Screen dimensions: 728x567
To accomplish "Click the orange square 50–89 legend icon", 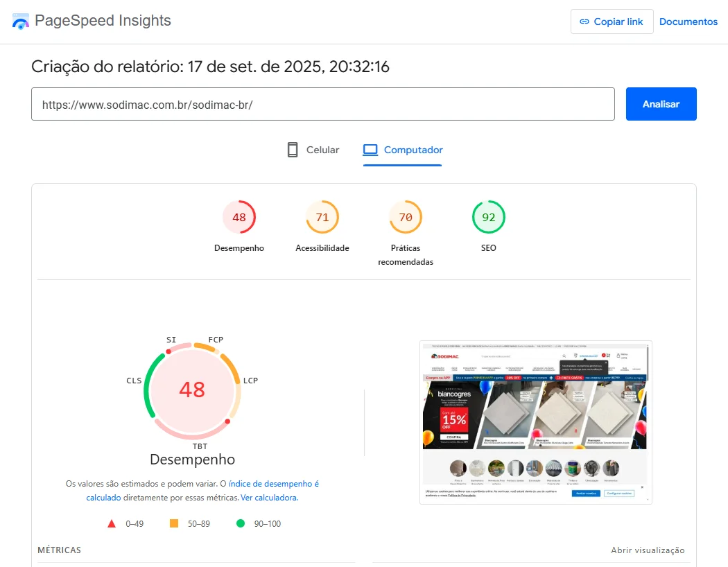I will point(174,523).
